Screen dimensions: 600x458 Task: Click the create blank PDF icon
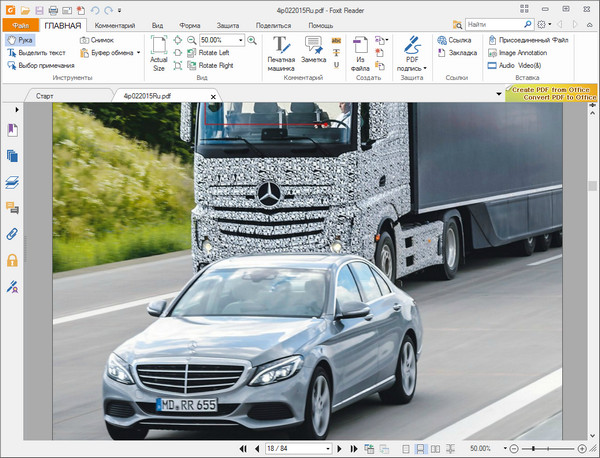tap(379, 53)
